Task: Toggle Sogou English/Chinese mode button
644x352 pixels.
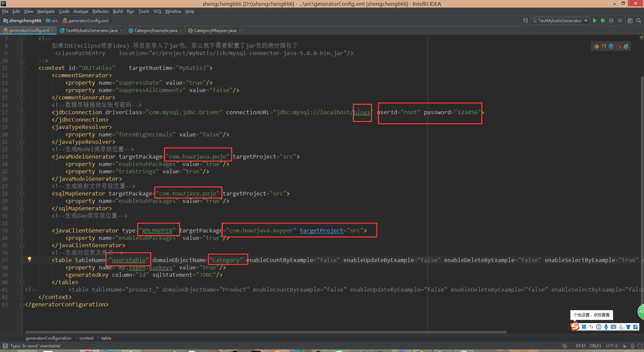Action: [x=584, y=327]
